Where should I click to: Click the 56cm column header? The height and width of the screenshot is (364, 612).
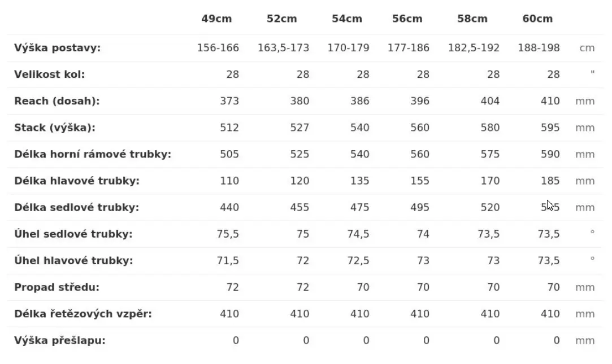pos(407,19)
